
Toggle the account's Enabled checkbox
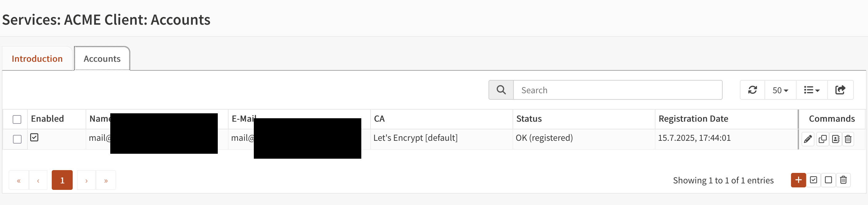34,137
